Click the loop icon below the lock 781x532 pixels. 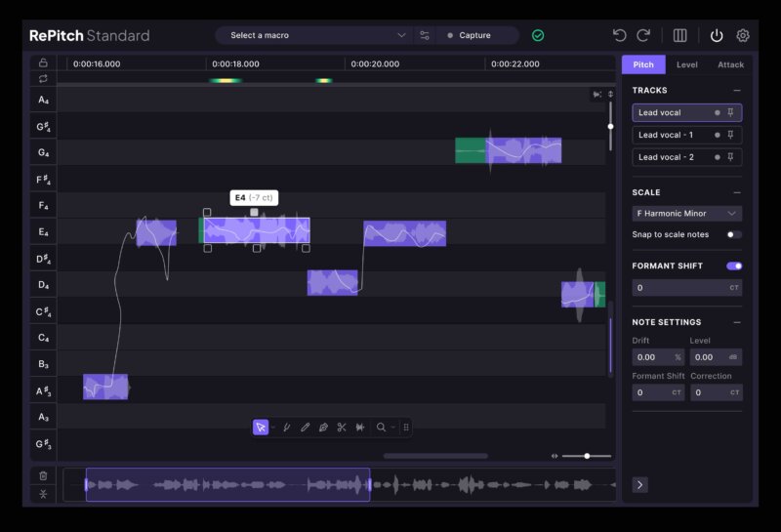pos(43,78)
